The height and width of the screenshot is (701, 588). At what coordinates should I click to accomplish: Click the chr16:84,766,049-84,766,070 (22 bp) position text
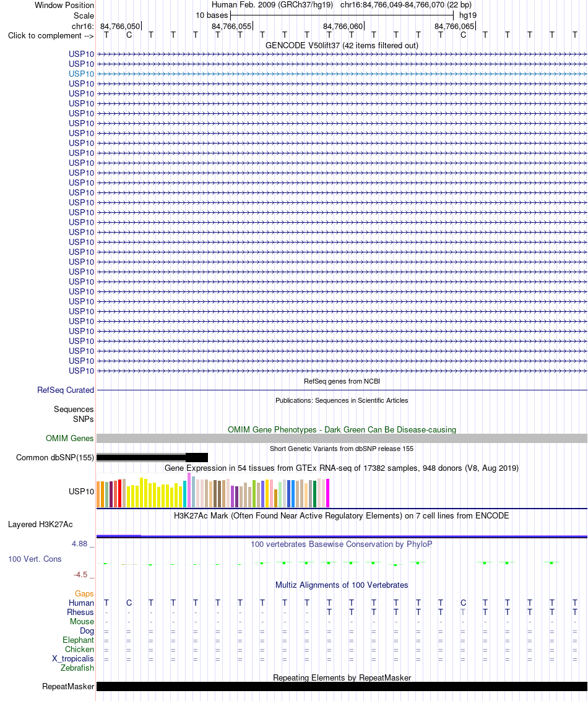tap(406, 5)
